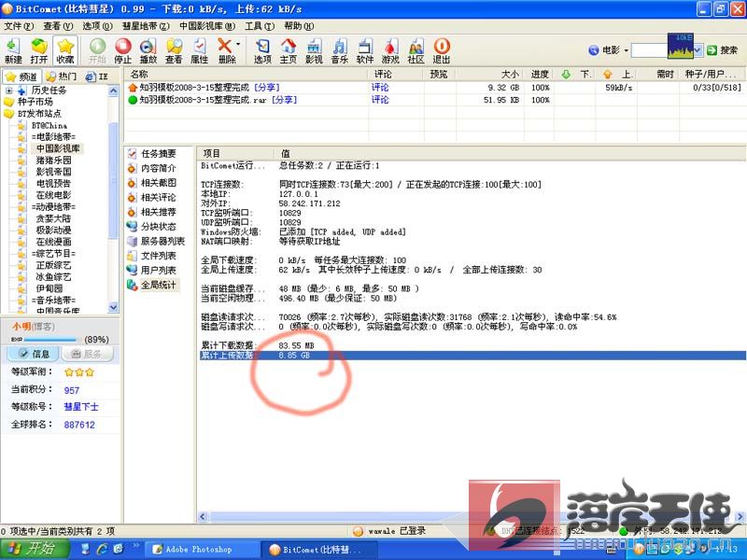
Task: Click the BitComet taskbar button
Action: click(318, 550)
